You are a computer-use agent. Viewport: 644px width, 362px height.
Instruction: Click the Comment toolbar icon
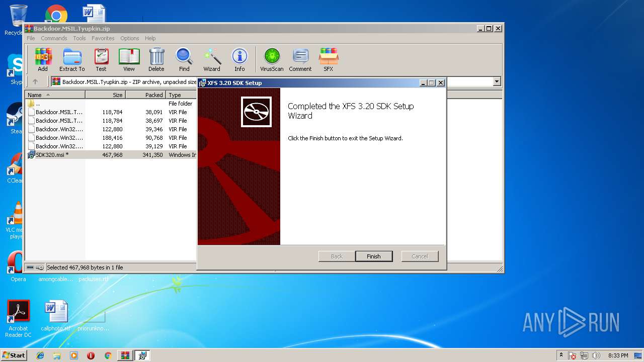tap(300, 60)
